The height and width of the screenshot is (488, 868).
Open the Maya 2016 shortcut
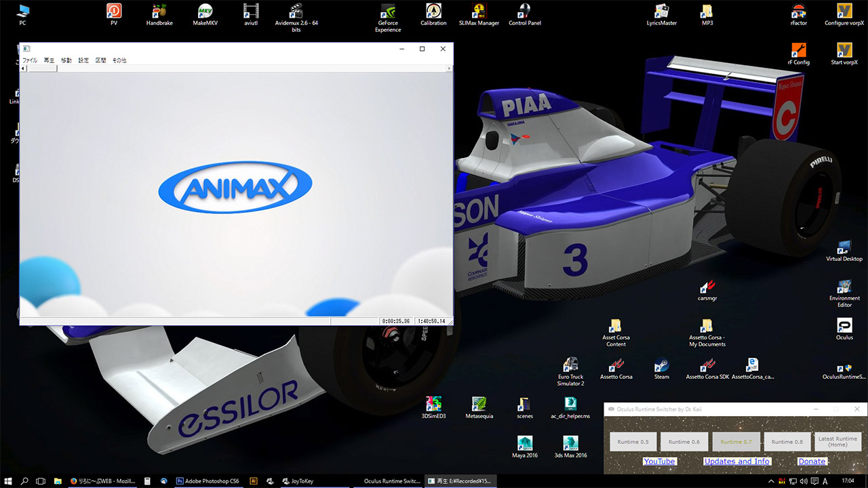524,444
